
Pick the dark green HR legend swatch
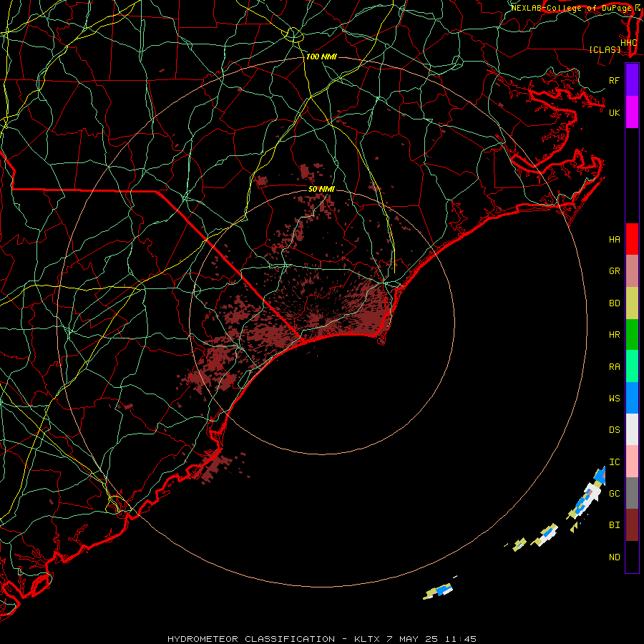[632, 335]
